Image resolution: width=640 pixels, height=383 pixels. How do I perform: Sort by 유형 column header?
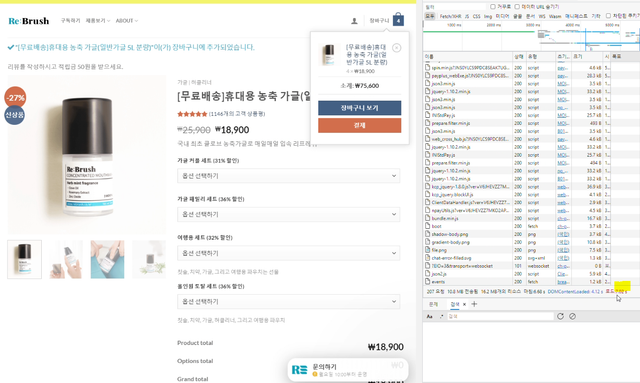(540, 56)
